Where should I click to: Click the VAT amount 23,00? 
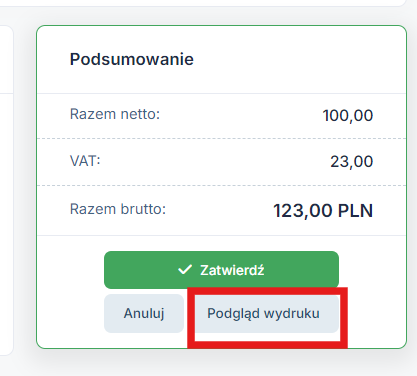click(x=352, y=162)
